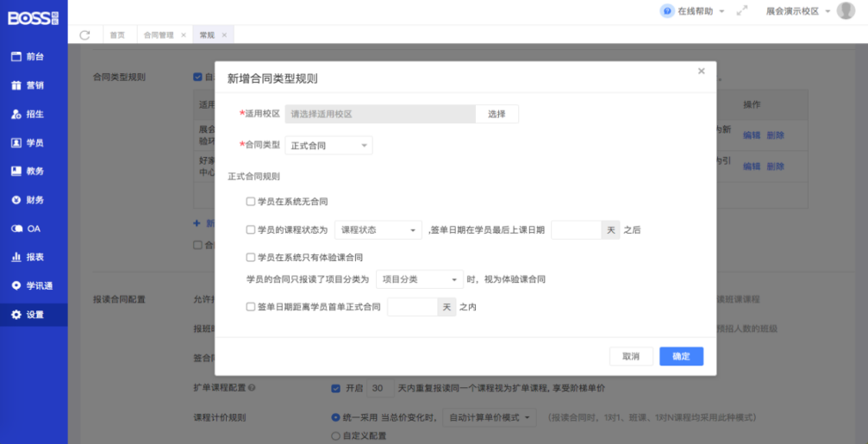Click the fullscreen expand icon
Screen dimensions: 868x444
(x=742, y=11)
